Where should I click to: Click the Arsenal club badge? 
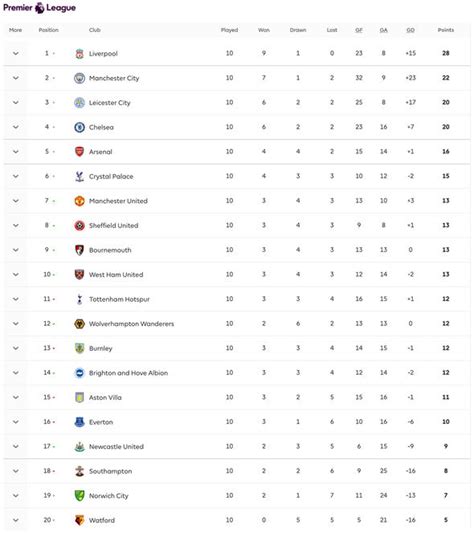click(79, 152)
